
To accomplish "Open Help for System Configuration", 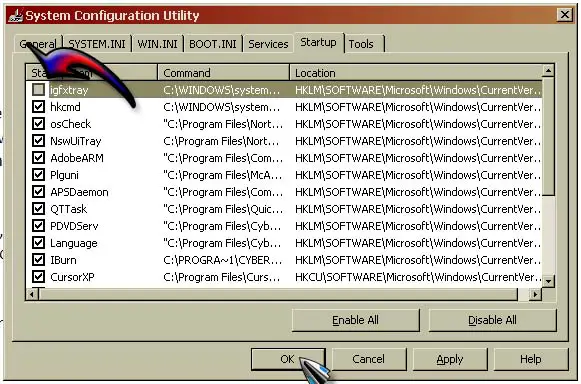I will 531,359.
